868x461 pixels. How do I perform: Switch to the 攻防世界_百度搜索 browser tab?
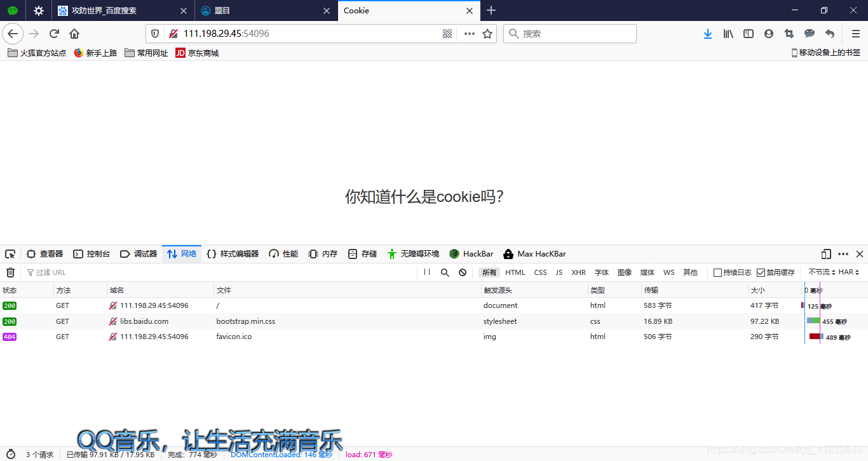click(123, 11)
